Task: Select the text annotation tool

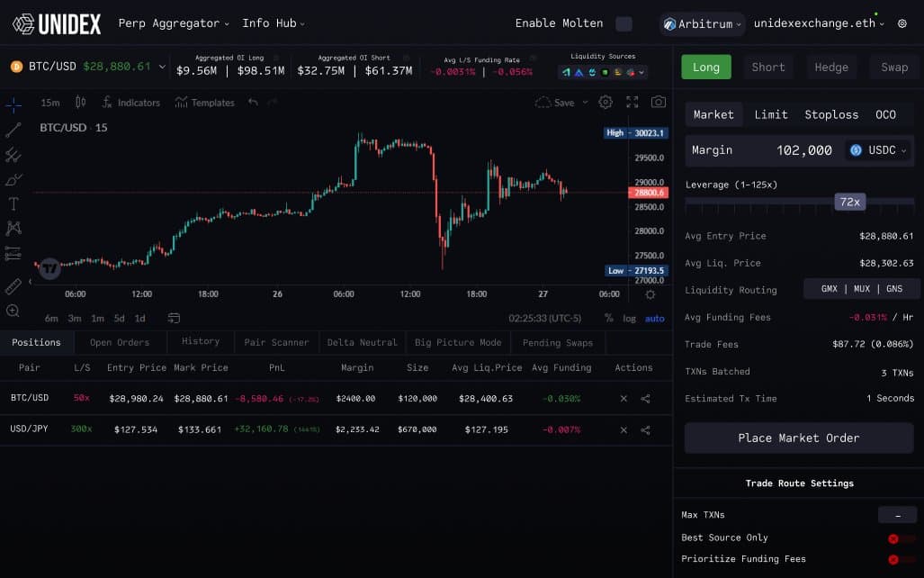Action: tap(13, 203)
